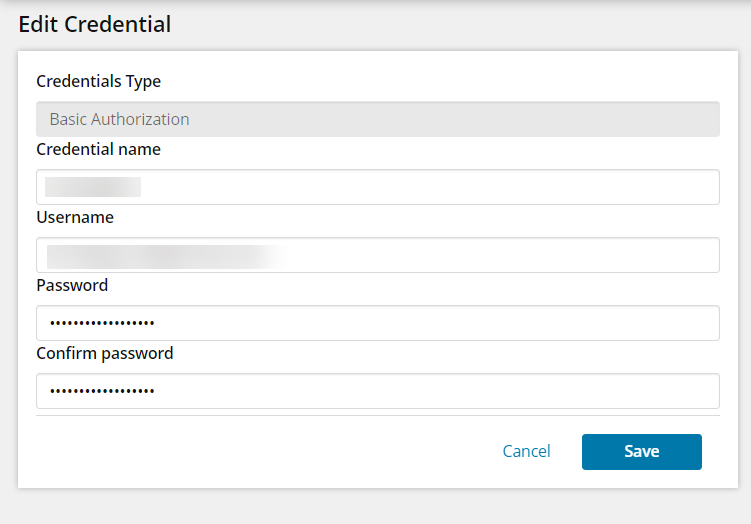Click the Username label text
This screenshot has height=524, width=751.
(75, 217)
